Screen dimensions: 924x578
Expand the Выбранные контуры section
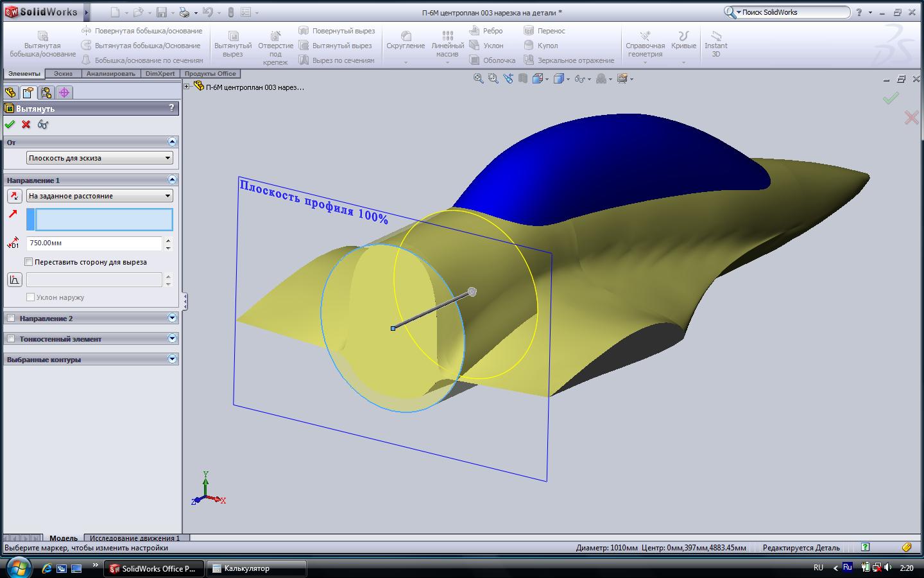pos(172,360)
